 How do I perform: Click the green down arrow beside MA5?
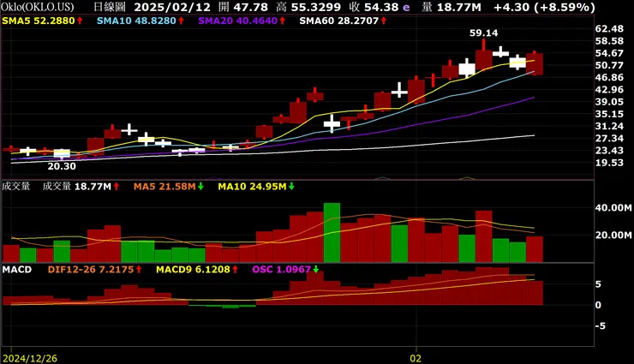click(200, 187)
